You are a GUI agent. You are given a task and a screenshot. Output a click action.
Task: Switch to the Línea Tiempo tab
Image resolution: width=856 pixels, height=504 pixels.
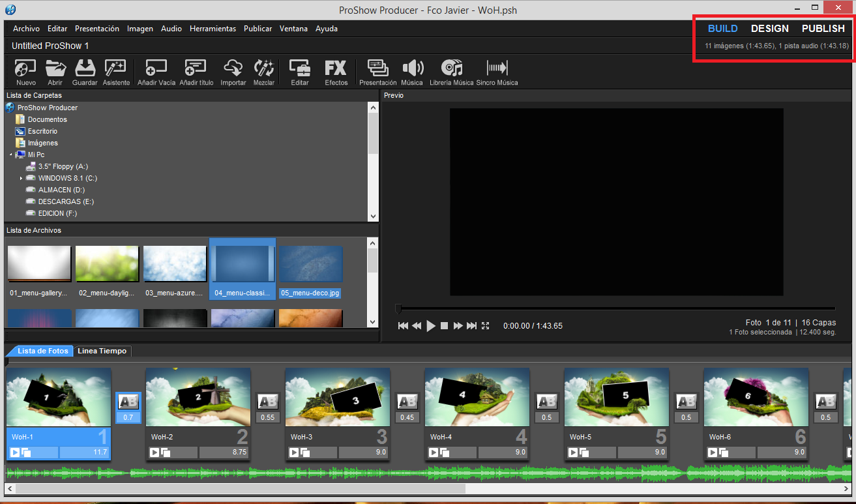(103, 351)
